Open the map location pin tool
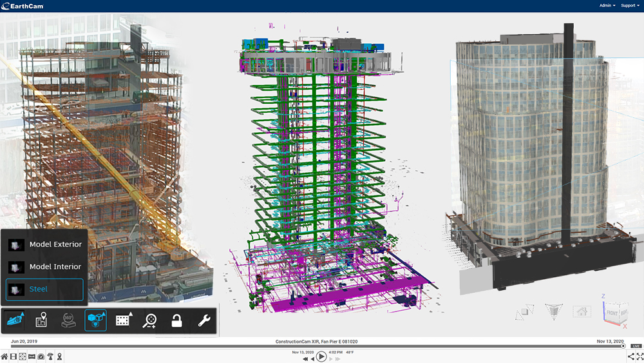This screenshot has width=644, height=363. pyautogui.click(x=42, y=320)
